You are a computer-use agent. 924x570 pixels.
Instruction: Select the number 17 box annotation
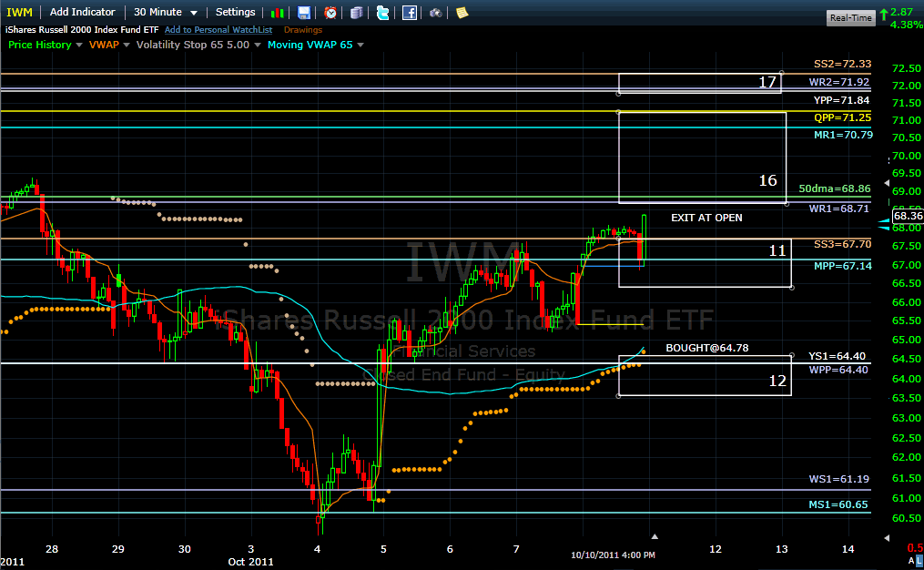point(700,83)
